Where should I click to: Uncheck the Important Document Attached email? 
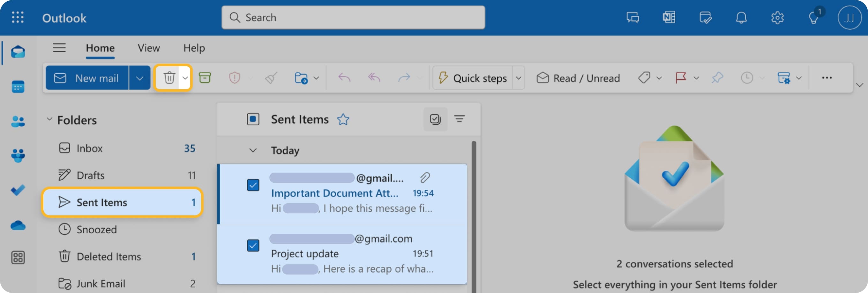[x=253, y=185]
